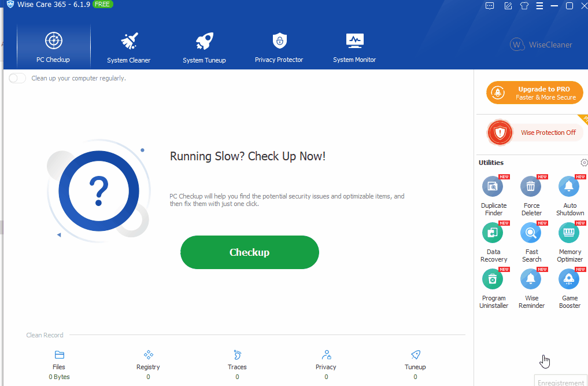This screenshot has width=588, height=386.
Task: Go to Privacy Protector tab
Action: [x=279, y=47]
